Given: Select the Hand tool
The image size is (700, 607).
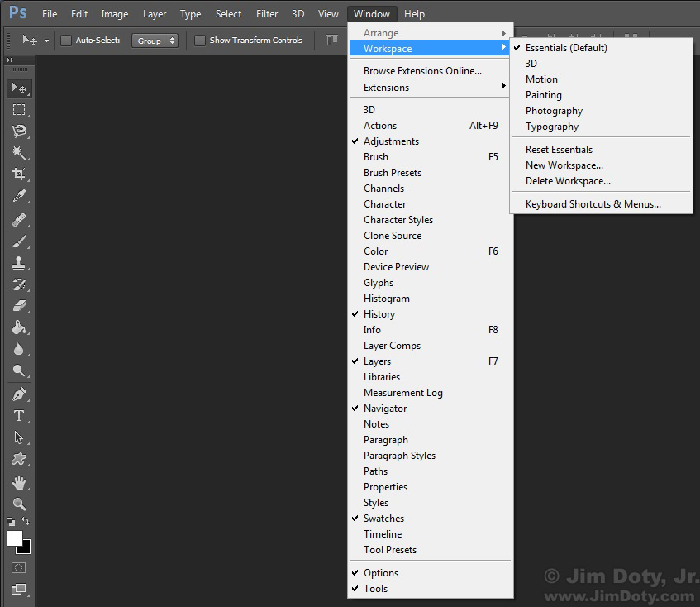Looking at the screenshot, I should click(x=19, y=483).
